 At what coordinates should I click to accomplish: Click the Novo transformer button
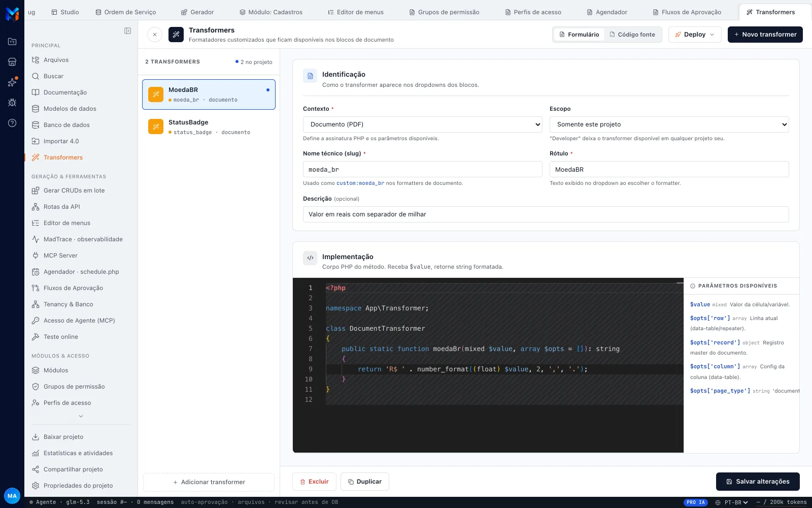765,35
